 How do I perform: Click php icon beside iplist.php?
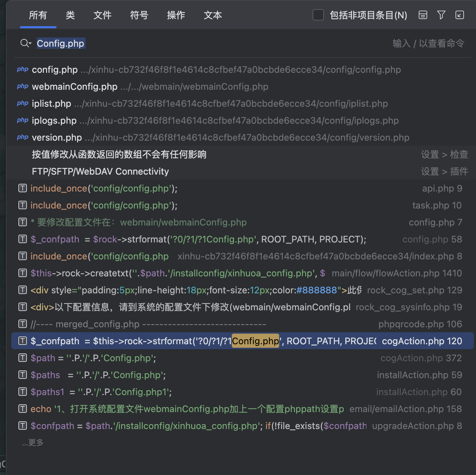tap(23, 103)
